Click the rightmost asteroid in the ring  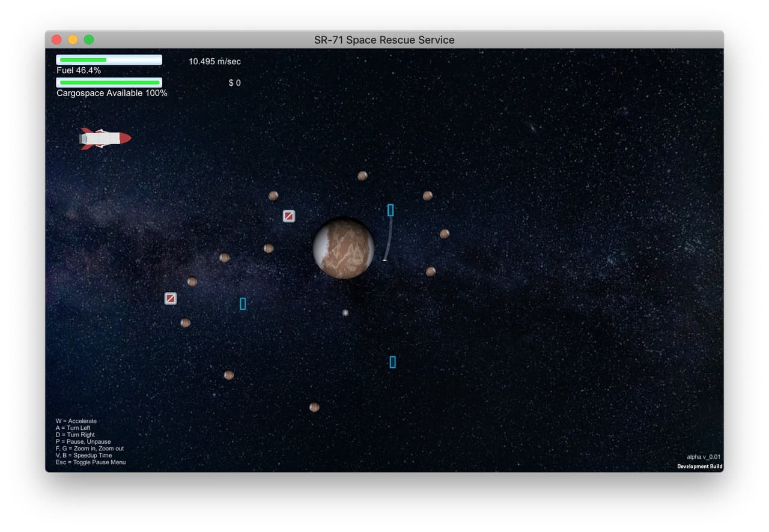(x=445, y=234)
